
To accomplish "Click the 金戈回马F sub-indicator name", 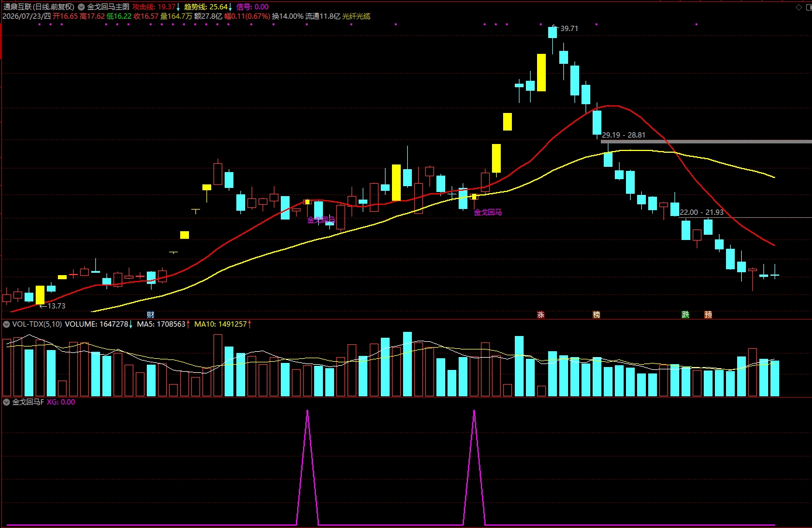I will [28, 402].
